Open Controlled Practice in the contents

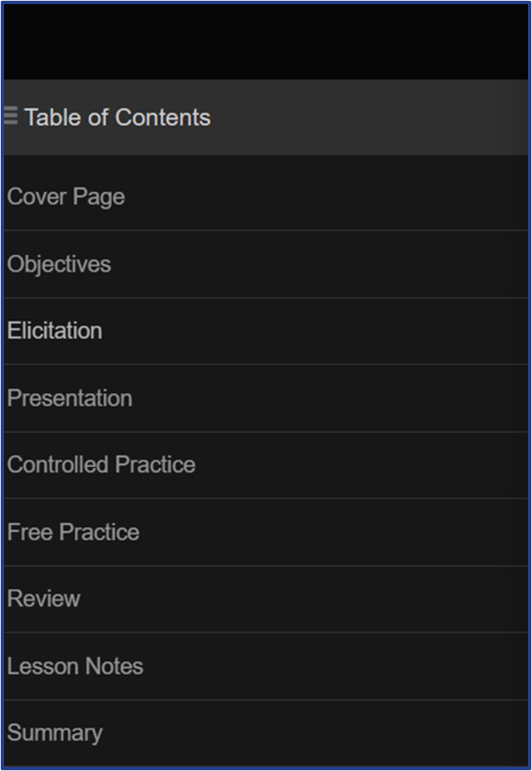101,465
